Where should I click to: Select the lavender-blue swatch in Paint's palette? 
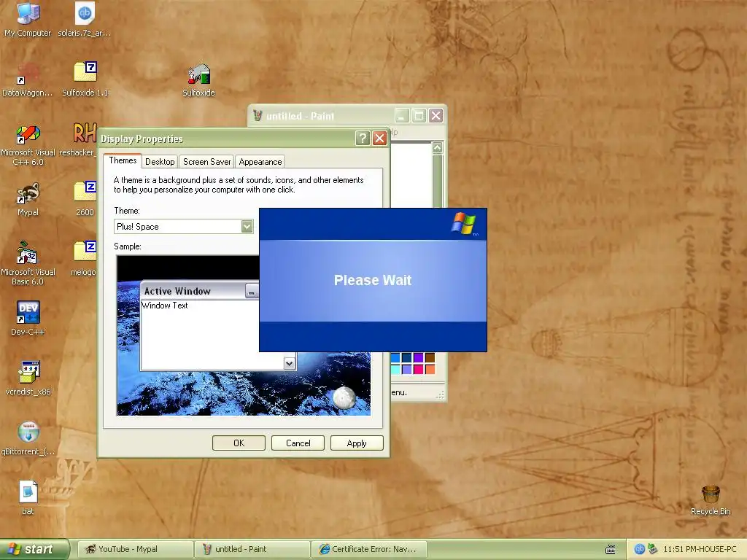(407, 369)
